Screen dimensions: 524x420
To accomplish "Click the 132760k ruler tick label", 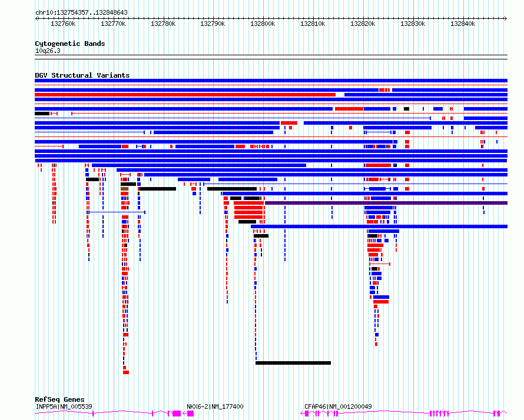I will tap(63, 24).
